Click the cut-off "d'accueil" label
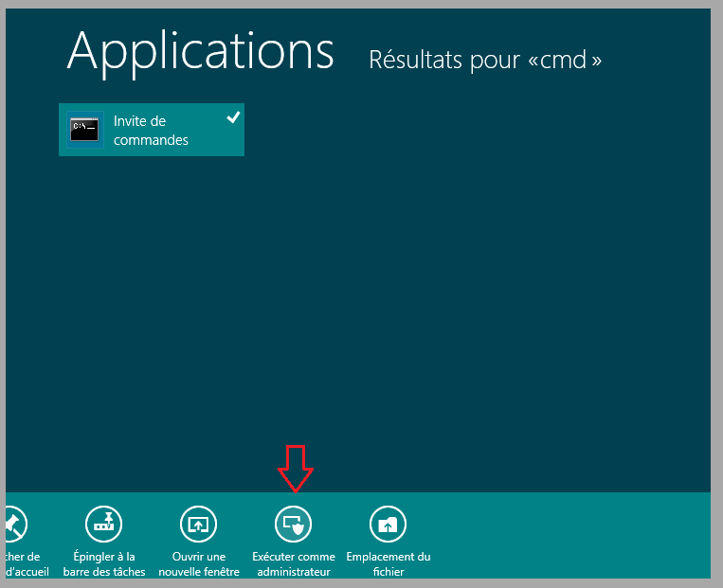This screenshot has width=723, height=588. (x=27, y=572)
